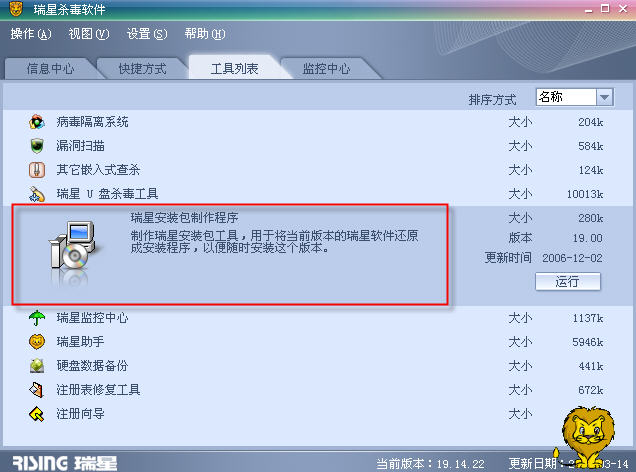Click the lion mascot assistant
This screenshot has width=636, height=472.
(x=586, y=436)
